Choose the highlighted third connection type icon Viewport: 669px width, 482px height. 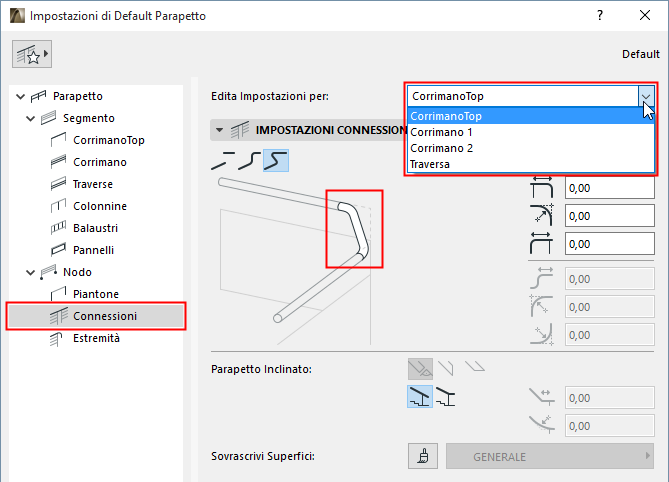point(276,160)
